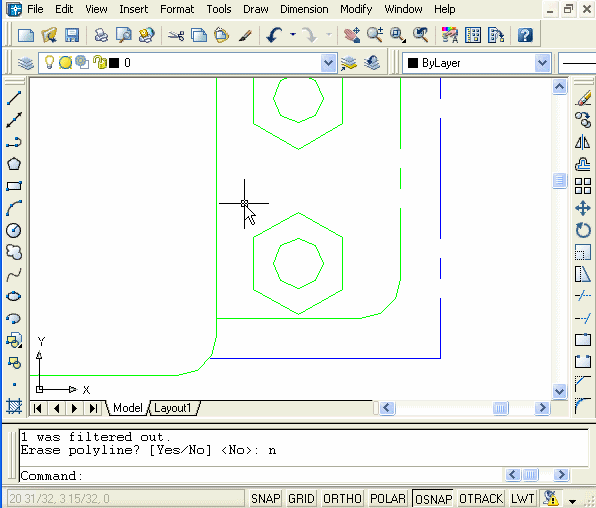596x508 pixels.
Task: Select the Polygon drawing tool
Action: pos(14,164)
